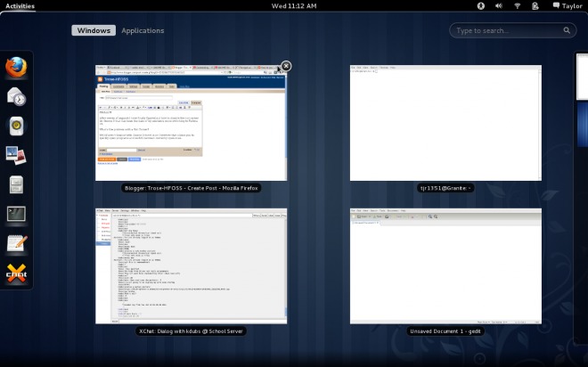Focus the Type to search field
588x367 pixels.
(x=512, y=30)
